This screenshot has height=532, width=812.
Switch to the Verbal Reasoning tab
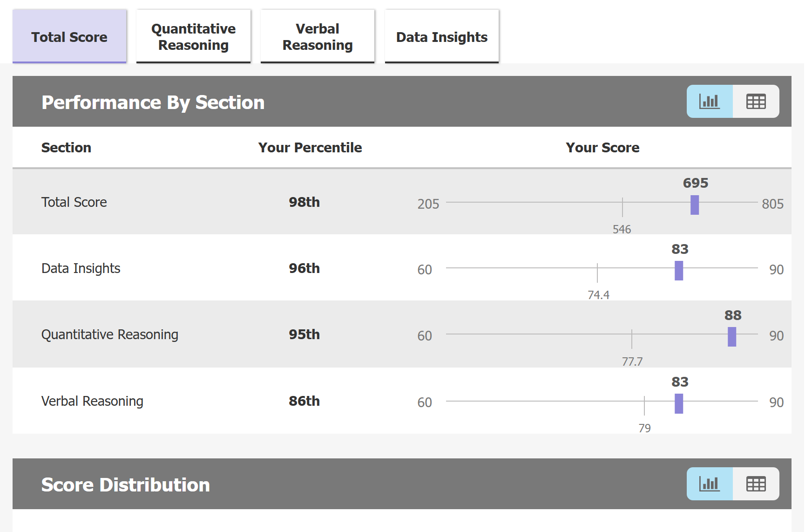[318, 37]
